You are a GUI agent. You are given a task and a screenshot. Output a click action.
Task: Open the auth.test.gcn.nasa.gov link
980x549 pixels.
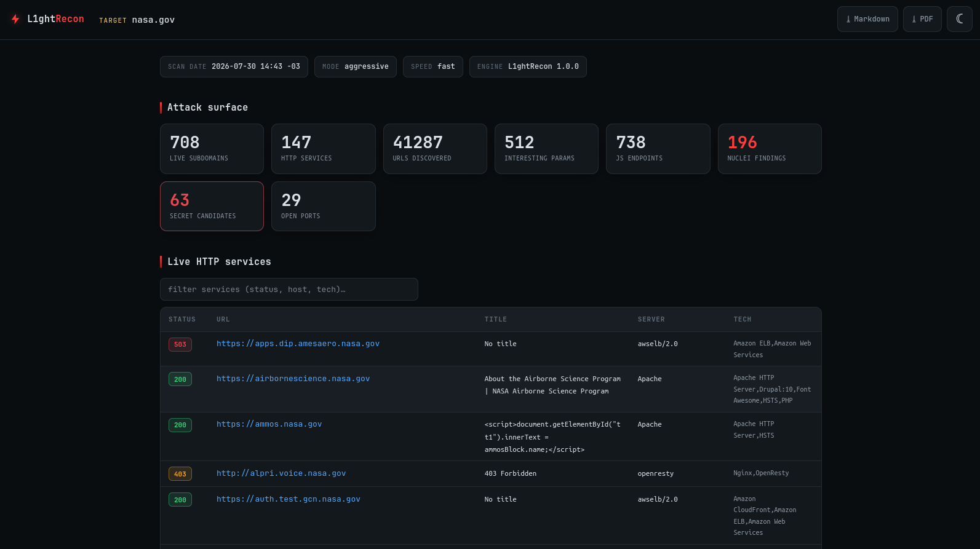point(289,499)
